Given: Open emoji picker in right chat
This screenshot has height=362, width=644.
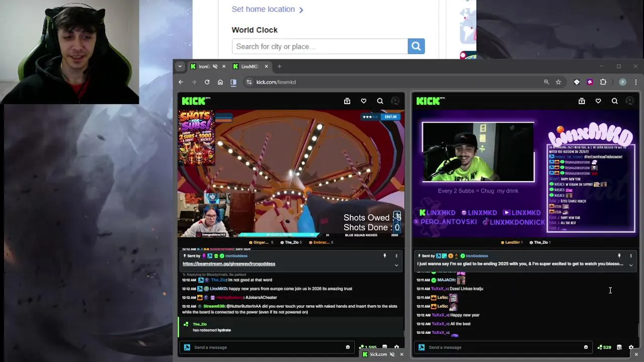Looking at the screenshot, I should (586, 347).
